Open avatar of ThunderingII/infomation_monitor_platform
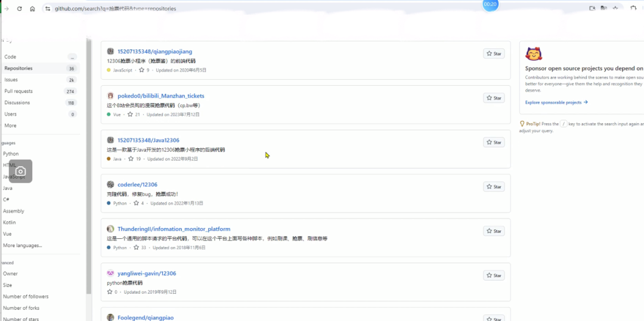 (110, 229)
